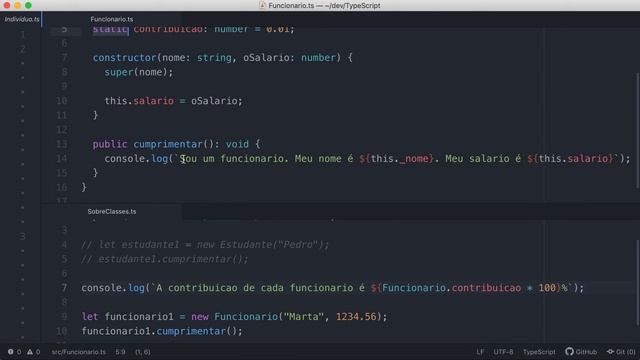This screenshot has height=360, width=640.
Task: Open the GitHub panel from status bar
Action: (581, 352)
